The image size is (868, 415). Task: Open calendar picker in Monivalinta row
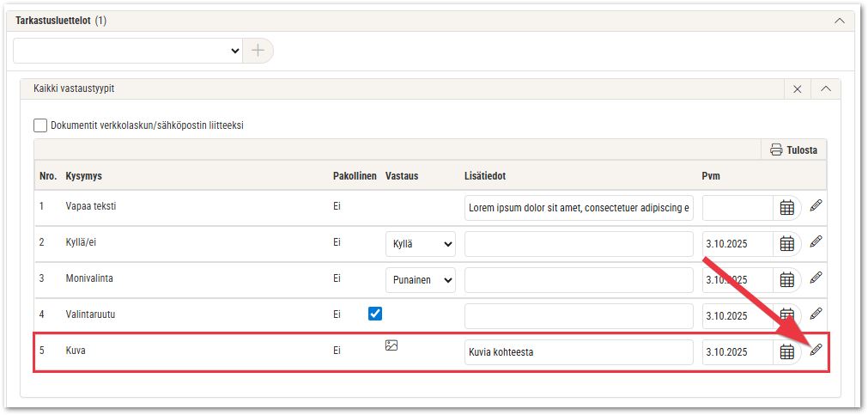(x=786, y=280)
